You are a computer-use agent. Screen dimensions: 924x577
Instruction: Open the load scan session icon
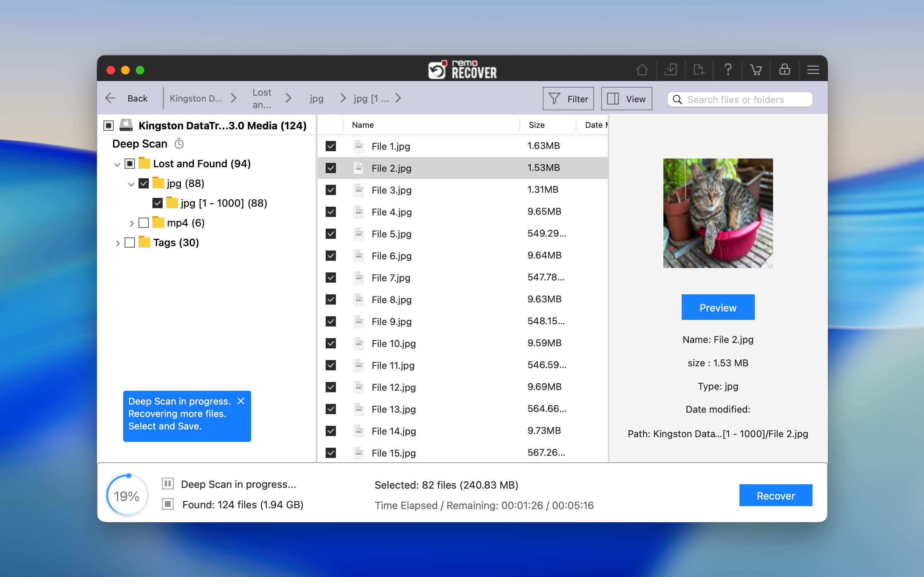click(x=699, y=70)
